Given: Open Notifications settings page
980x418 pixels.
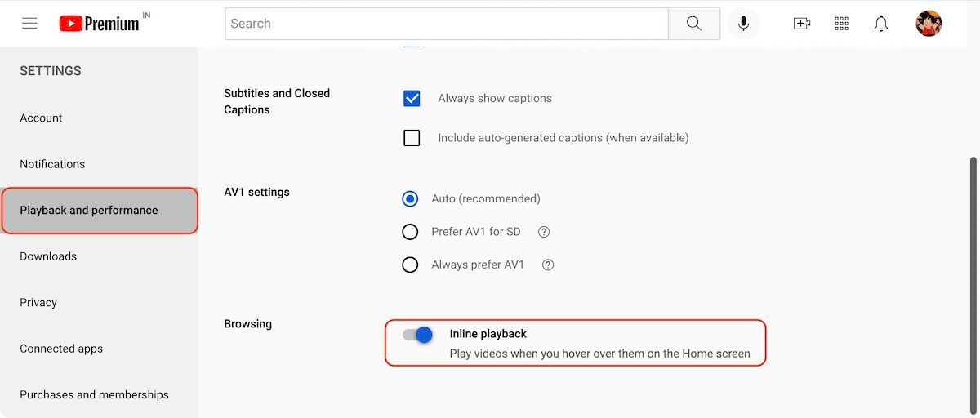Looking at the screenshot, I should [52, 164].
